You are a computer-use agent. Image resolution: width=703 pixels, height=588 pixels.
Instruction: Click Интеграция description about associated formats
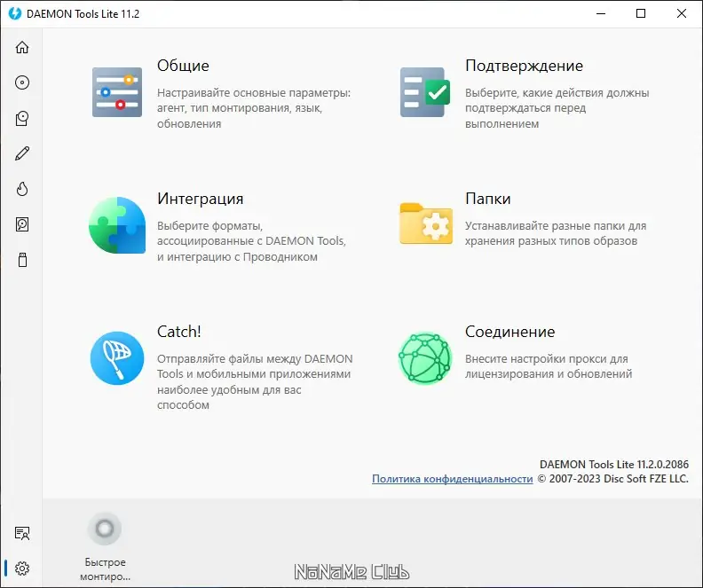pos(251,241)
